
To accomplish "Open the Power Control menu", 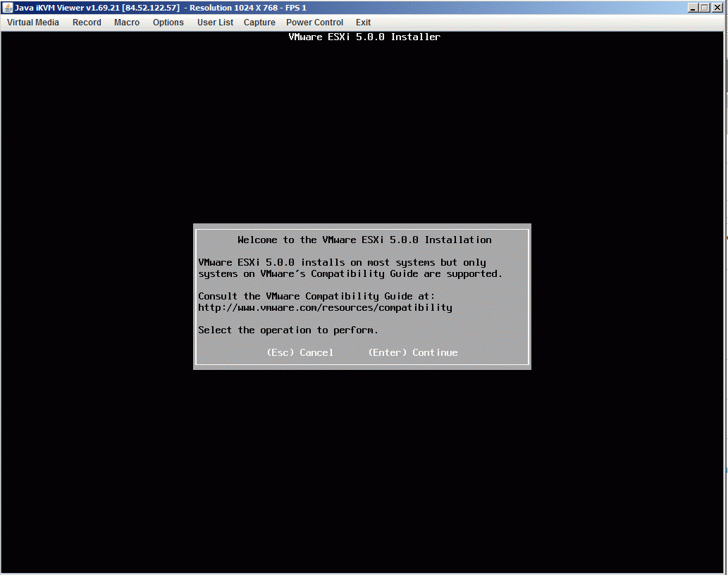I will 314,23.
